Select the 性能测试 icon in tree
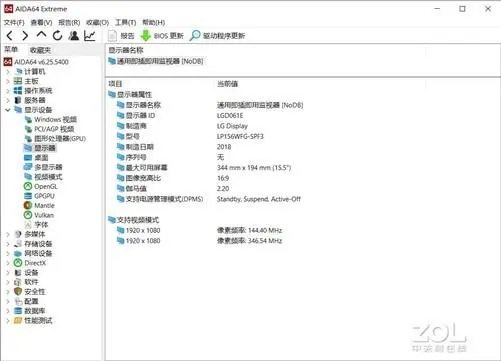The height and width of the screenshot is (361, 501). coord(18,321)
